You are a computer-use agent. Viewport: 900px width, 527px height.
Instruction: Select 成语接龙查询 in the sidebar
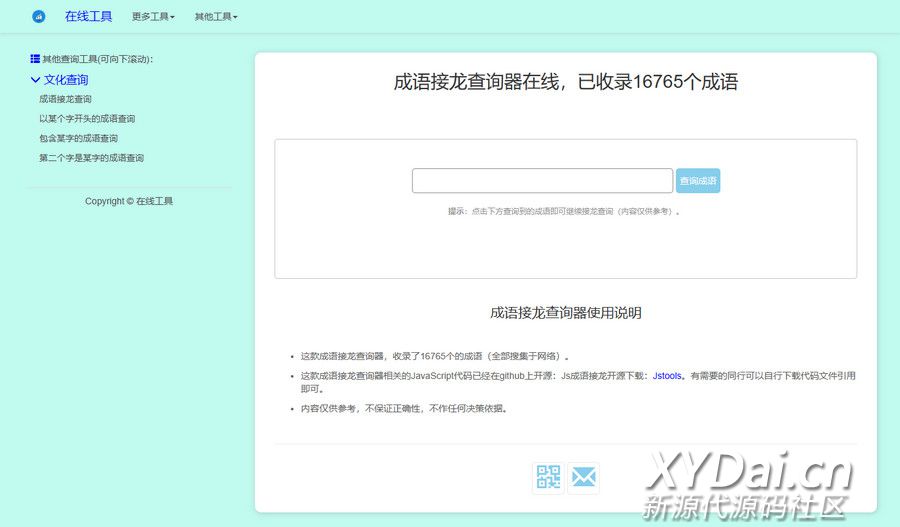65,99
